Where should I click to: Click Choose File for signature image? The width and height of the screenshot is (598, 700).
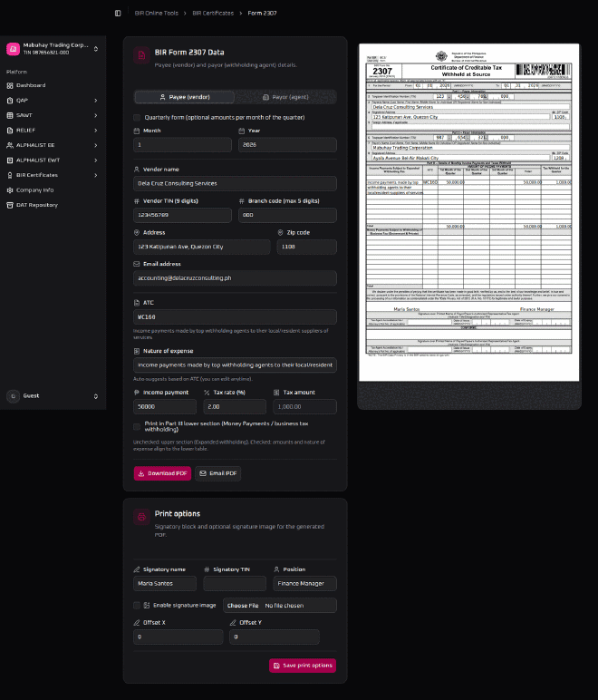(243, 606)
